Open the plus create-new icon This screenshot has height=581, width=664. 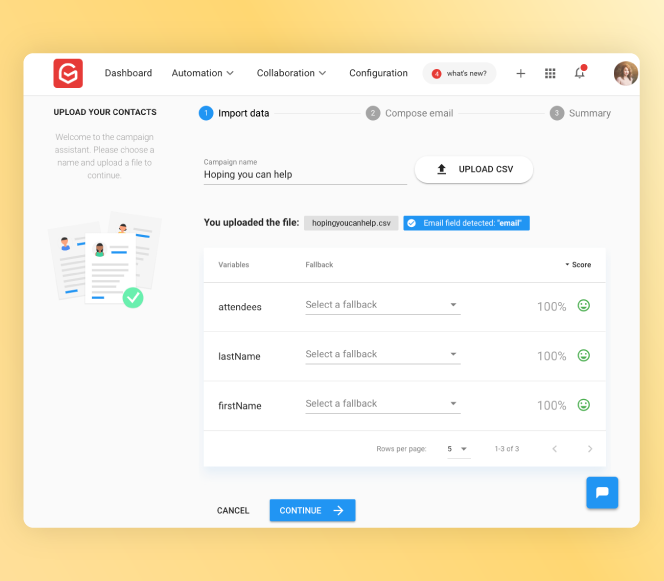[520, 74]
